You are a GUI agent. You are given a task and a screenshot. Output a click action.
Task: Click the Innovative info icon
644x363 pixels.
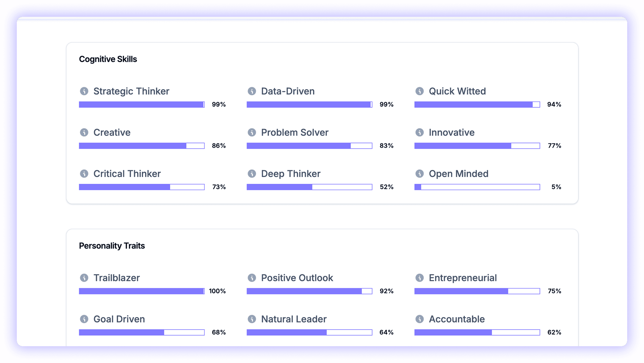point(419,132)
